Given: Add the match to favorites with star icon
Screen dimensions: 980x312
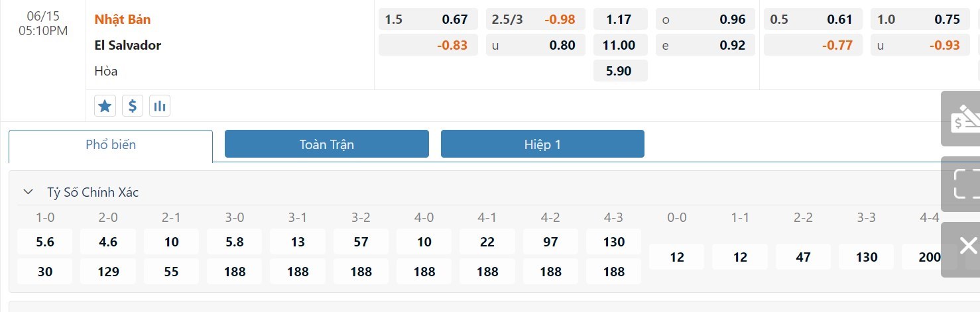Looking at the screenshot, I should point(105,105).
